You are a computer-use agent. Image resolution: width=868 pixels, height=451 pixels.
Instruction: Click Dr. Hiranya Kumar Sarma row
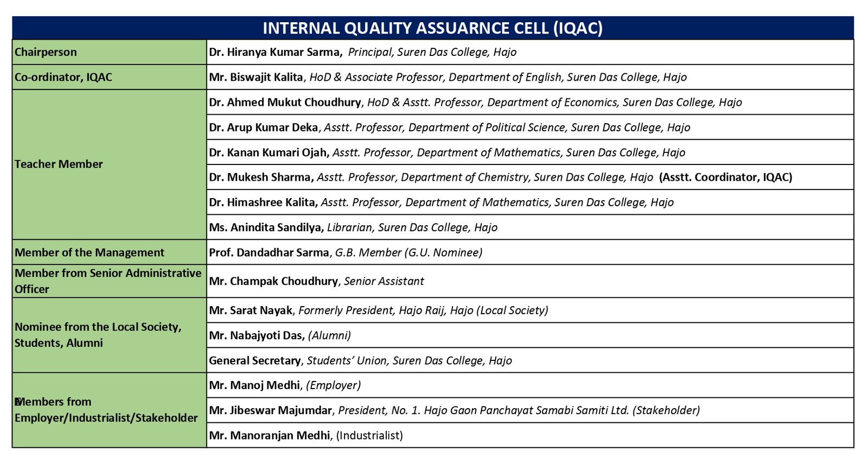click(362, 52)
